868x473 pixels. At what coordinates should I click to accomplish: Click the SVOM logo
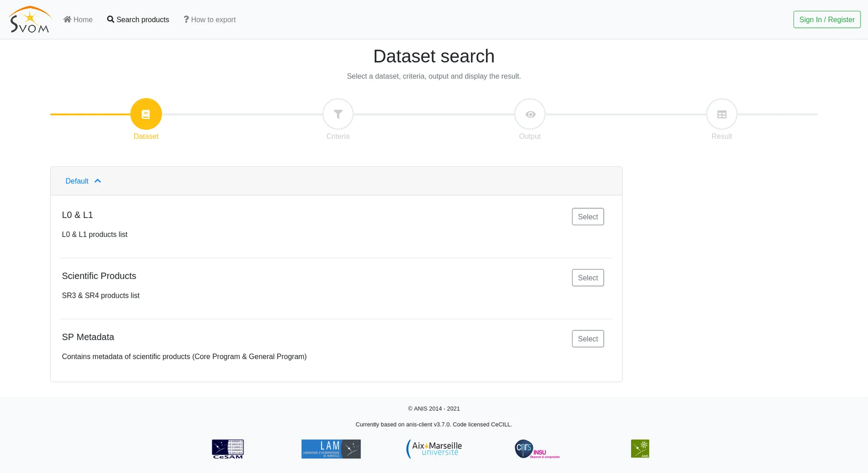click(x=30, y=20)
